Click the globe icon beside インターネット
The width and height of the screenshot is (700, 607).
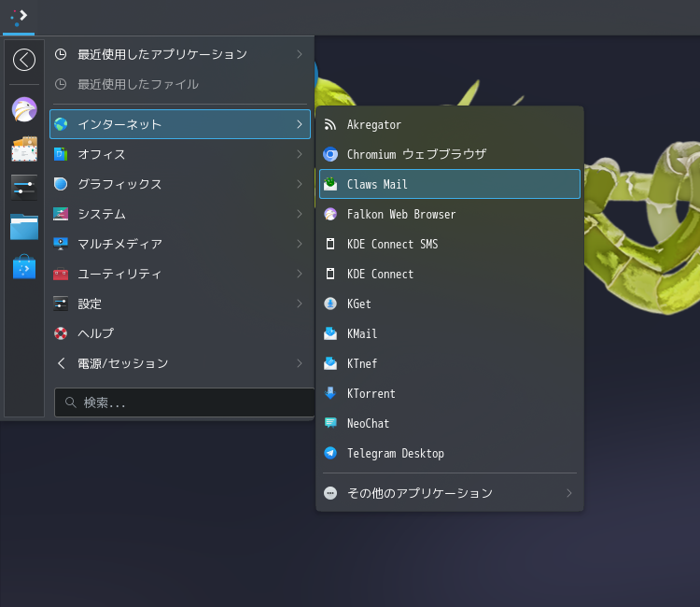click(61, 124)
